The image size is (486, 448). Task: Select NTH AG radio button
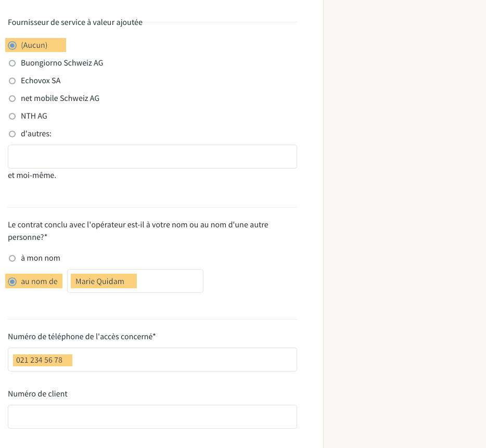12,116
